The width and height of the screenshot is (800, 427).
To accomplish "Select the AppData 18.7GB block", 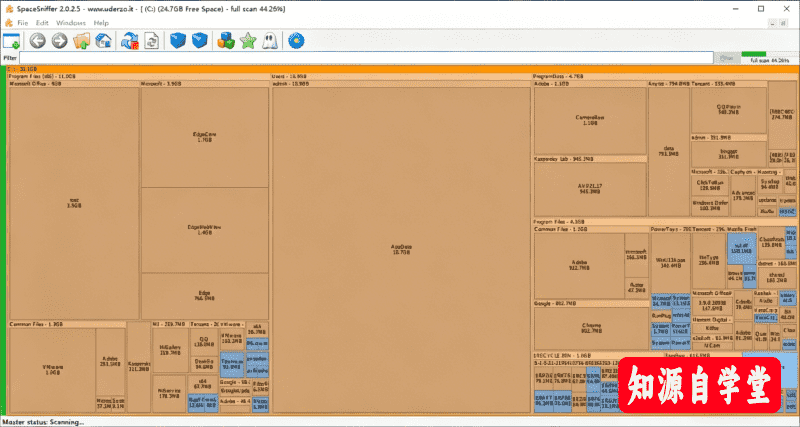I will click(401, 250).
